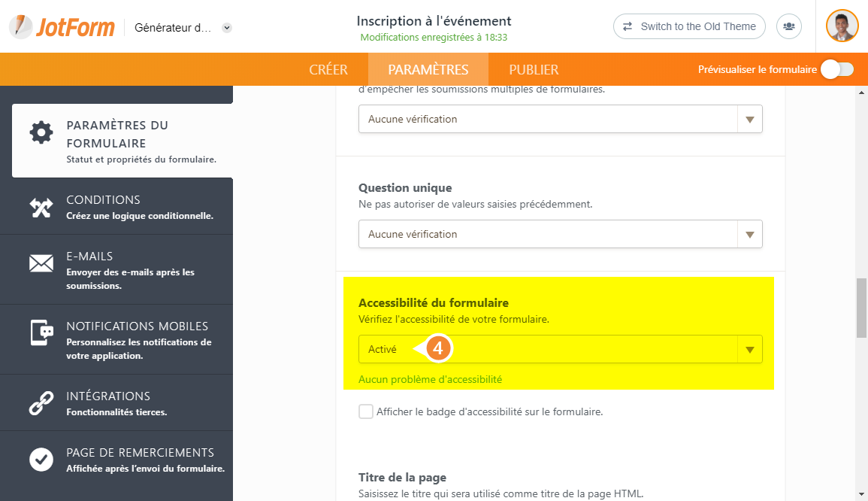Click the Accessibilité du formulaire heading
Screen dimensions: 868x501
click(434, 303)
